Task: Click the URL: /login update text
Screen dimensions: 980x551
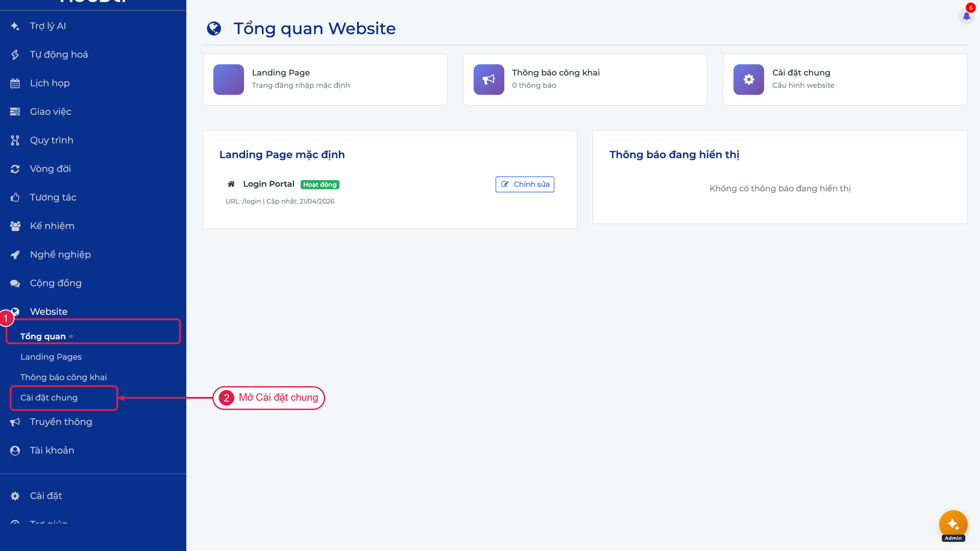Action: point(280,201)
